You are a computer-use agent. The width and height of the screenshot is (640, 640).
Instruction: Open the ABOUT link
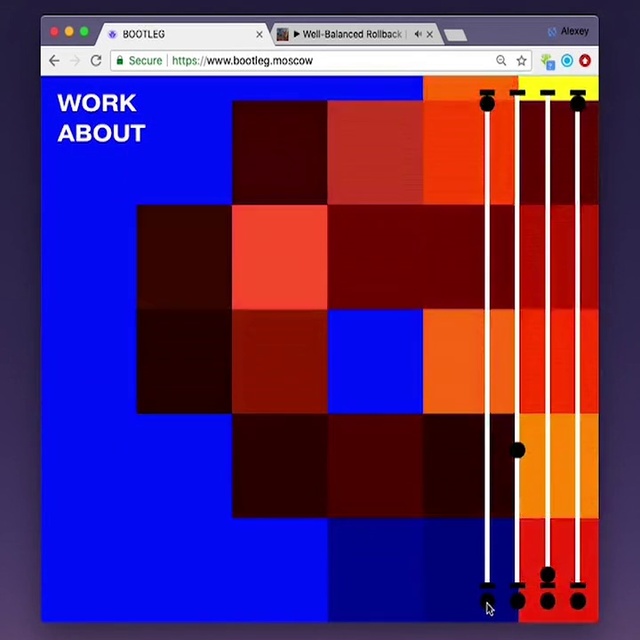[101, 133]
